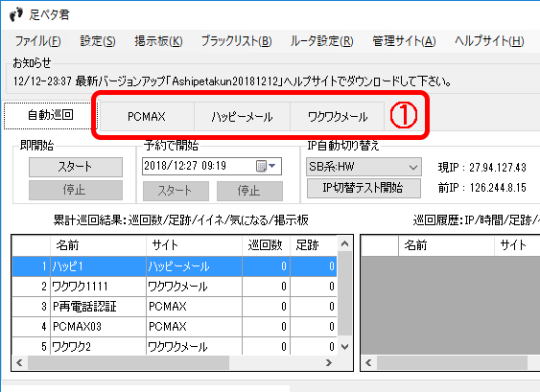540x392 pixels.
Task: Click the reservation date field 2018/12/27 09:19
Action: 212,166
